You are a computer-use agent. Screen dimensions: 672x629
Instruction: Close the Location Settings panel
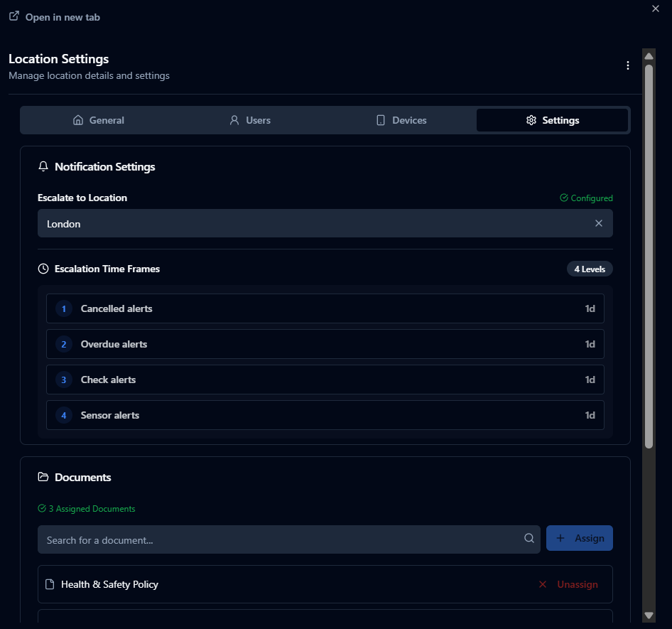click(x=655, y=9)
